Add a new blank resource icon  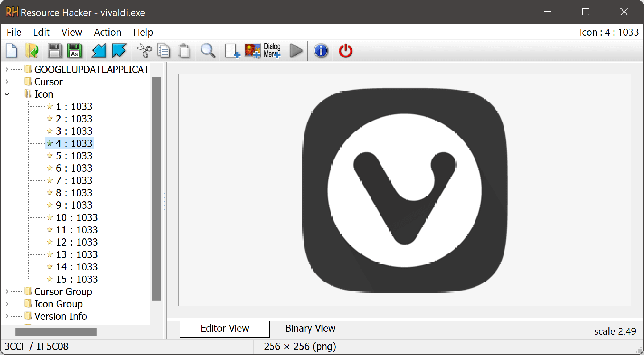(232, 51)
